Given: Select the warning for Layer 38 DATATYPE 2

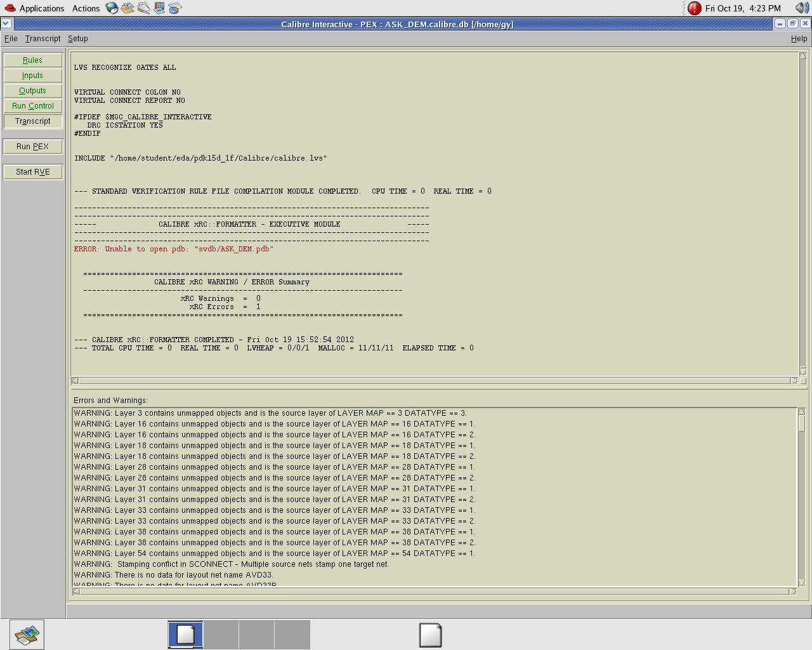Looking at the screenshot, I should click(x=275, y=543).
